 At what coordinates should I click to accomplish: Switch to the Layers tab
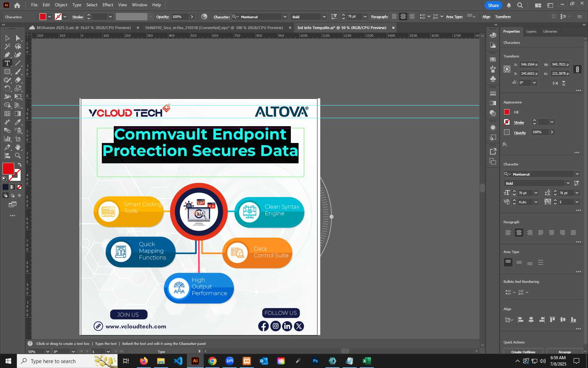(531, 32)
